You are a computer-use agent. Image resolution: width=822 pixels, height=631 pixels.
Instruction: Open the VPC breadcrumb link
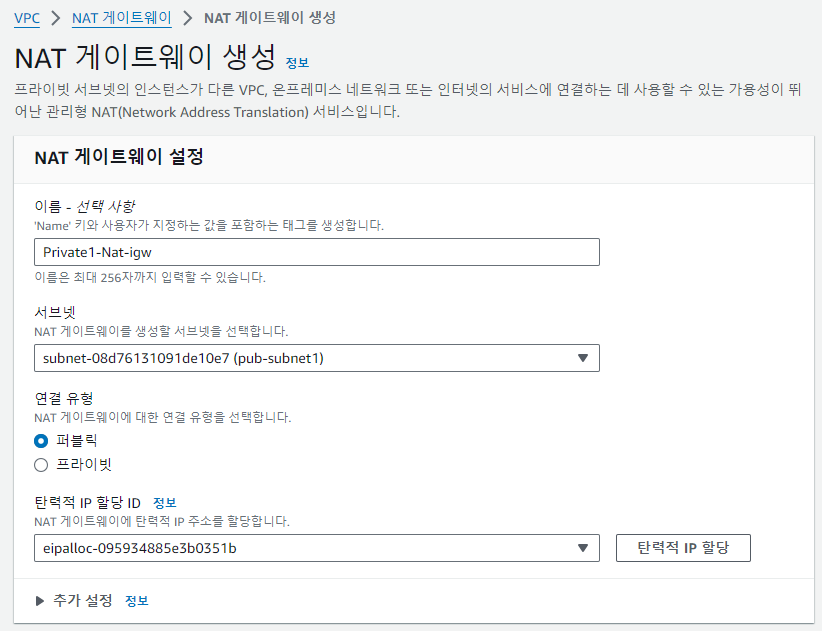[27, 18]
